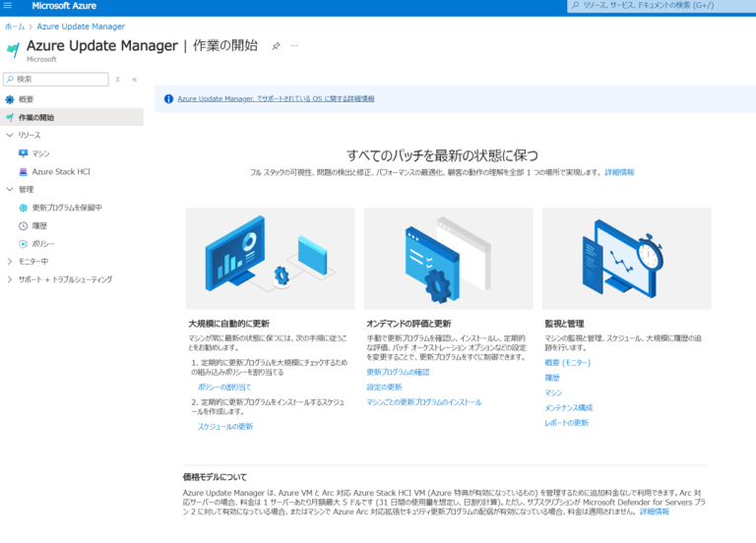Image resolution: width=756 pixels, height=543 pixels.
Task: Click the ポリシー icon in sidebar
Action: [24, 243]
